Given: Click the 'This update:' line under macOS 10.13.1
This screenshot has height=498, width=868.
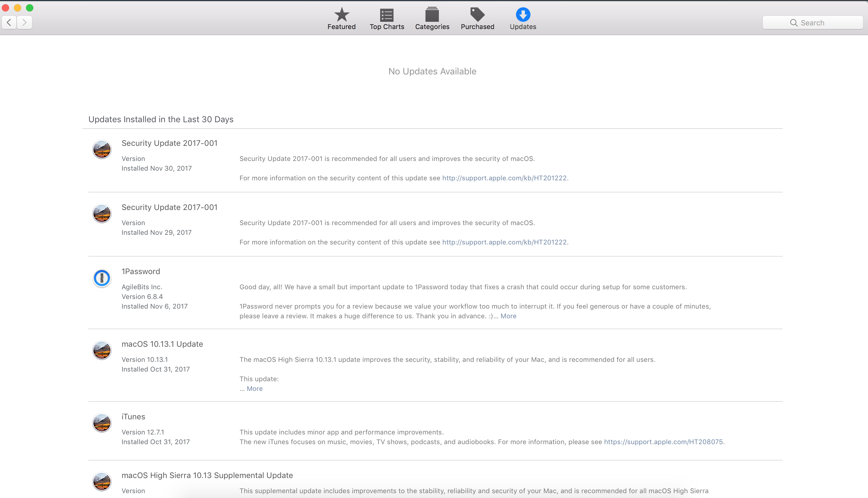Looking at the screenshot, I should tap(259, 379).
